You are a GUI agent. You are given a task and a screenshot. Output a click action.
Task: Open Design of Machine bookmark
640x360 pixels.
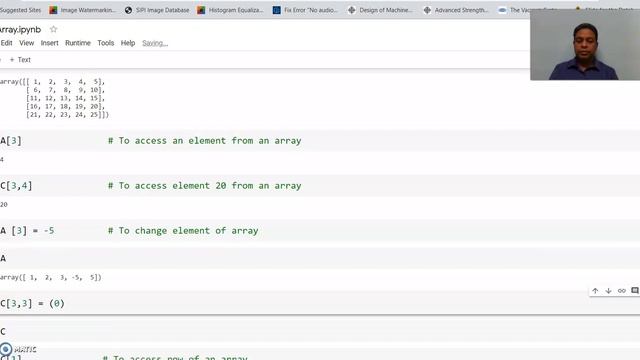[380, 10]
